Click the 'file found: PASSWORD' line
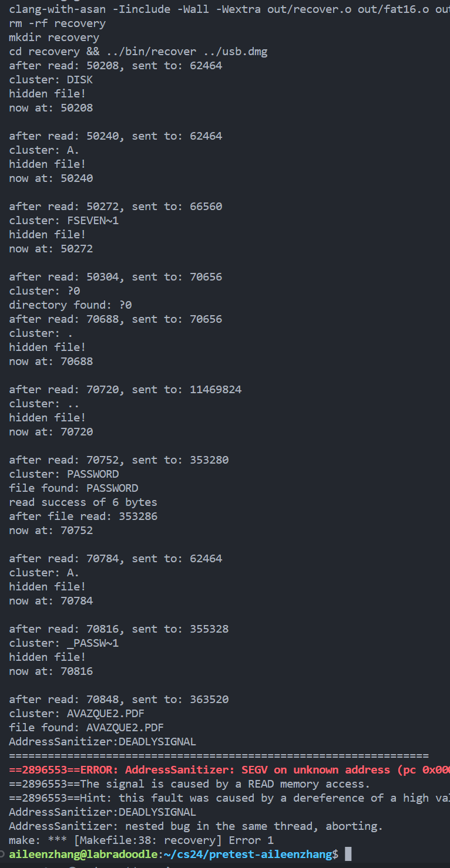Viewport: 450px width, 868px height. 73,488
